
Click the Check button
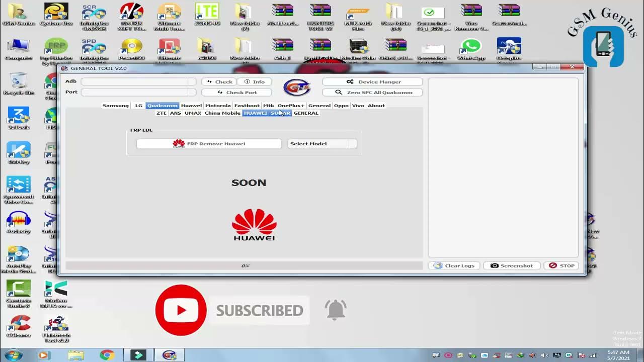click(x=219, y=81)
